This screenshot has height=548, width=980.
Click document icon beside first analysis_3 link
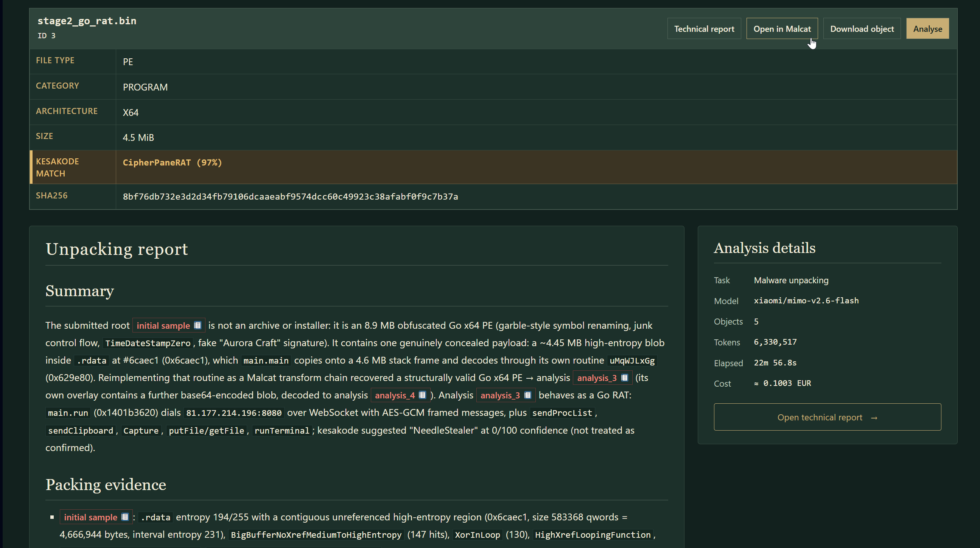click(x=624, y=378)
